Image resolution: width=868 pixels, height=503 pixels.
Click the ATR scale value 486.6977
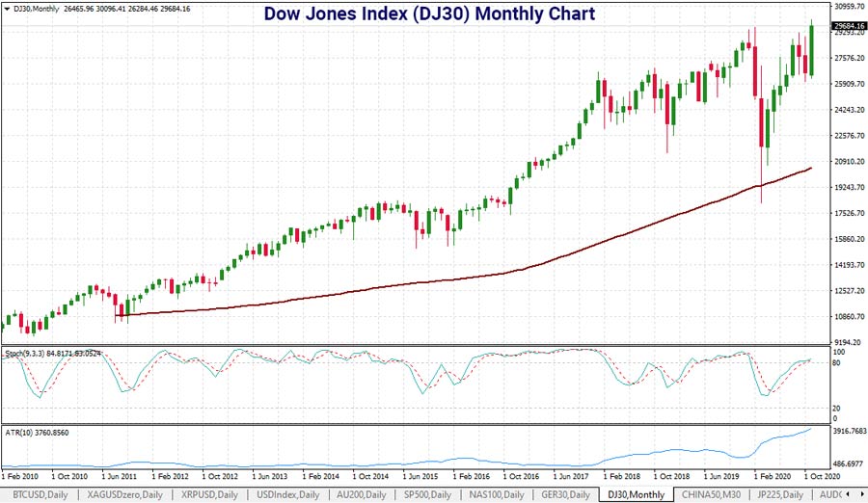848,463
